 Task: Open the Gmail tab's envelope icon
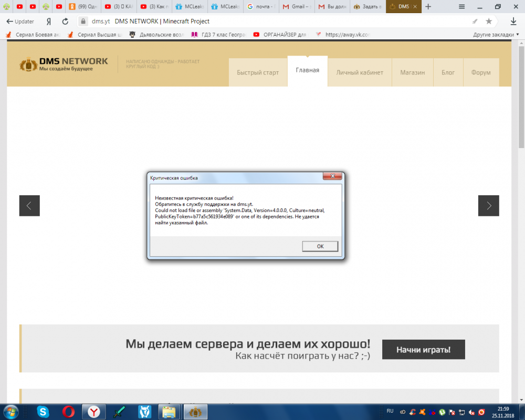[286, 7]
